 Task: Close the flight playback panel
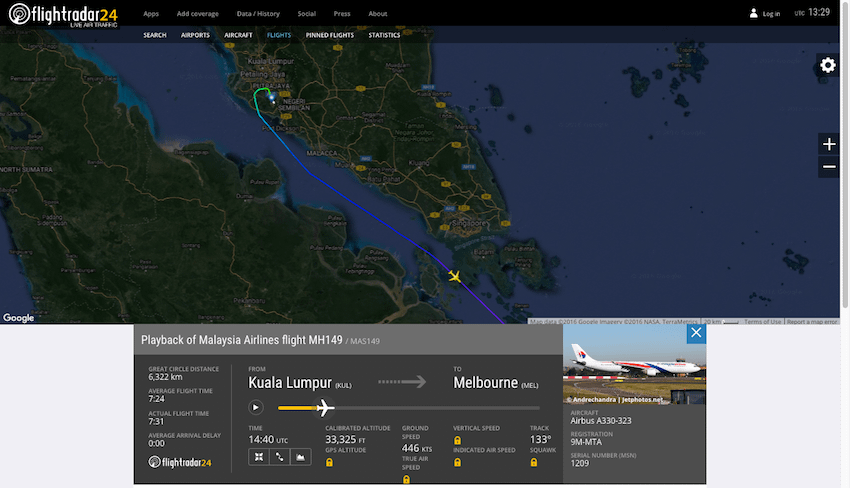click(x=696, y=333)
